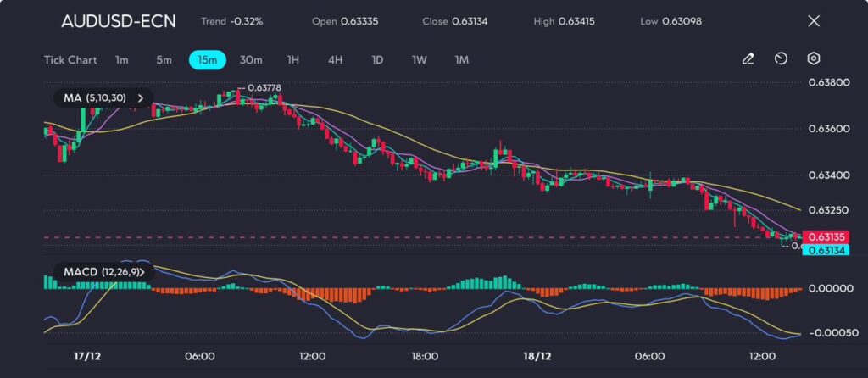Viewport: 868px width, 378px height.
Task: Close the AUDUSD-ECN chart panel
Action: [x=814, y=21]
